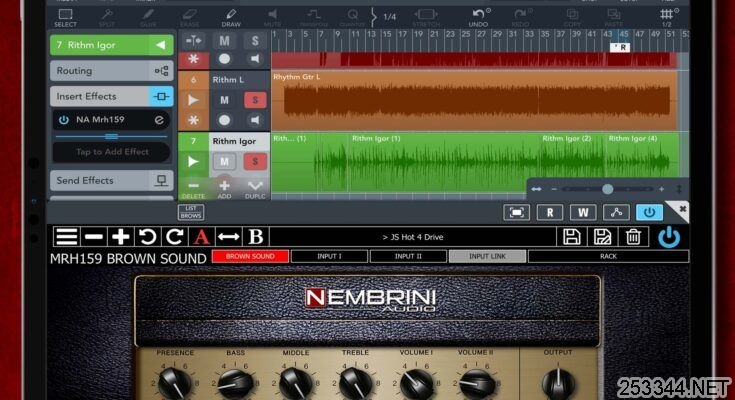Expand the Routing section
This screenshot has width=735, height=400.
[112, 71]
